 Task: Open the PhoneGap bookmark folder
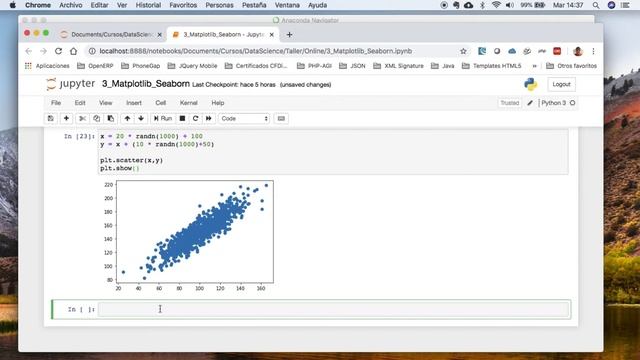coord(140,66)
